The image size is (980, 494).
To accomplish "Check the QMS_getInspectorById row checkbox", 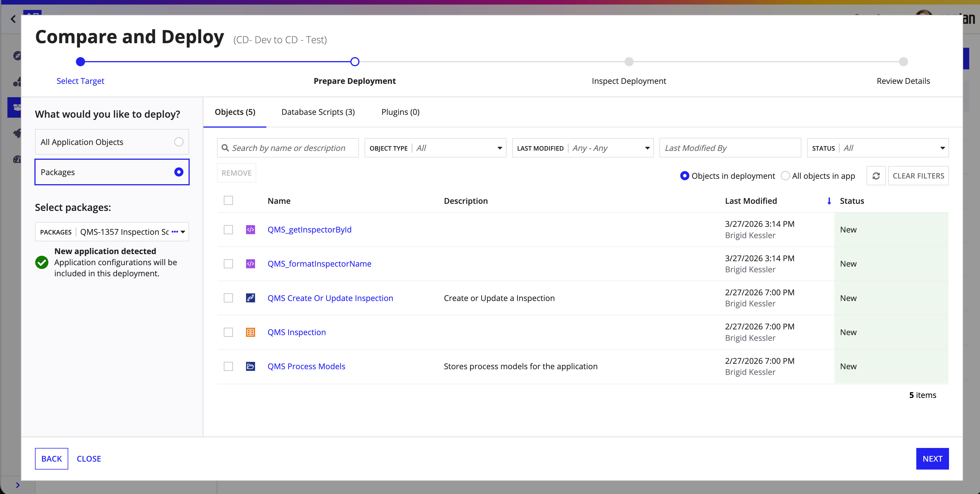I will [228, 230].
